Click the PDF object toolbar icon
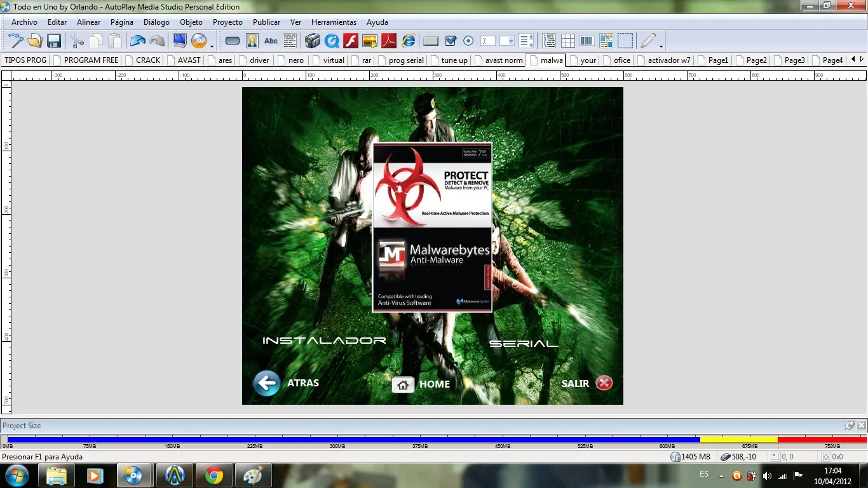868x488 pixels. click(389, 41)
